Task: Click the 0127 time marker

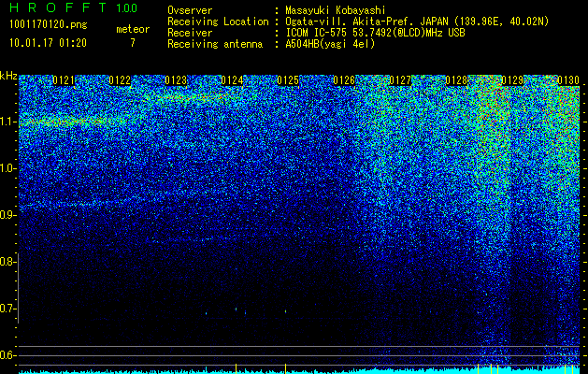Action: pos(400,80)
